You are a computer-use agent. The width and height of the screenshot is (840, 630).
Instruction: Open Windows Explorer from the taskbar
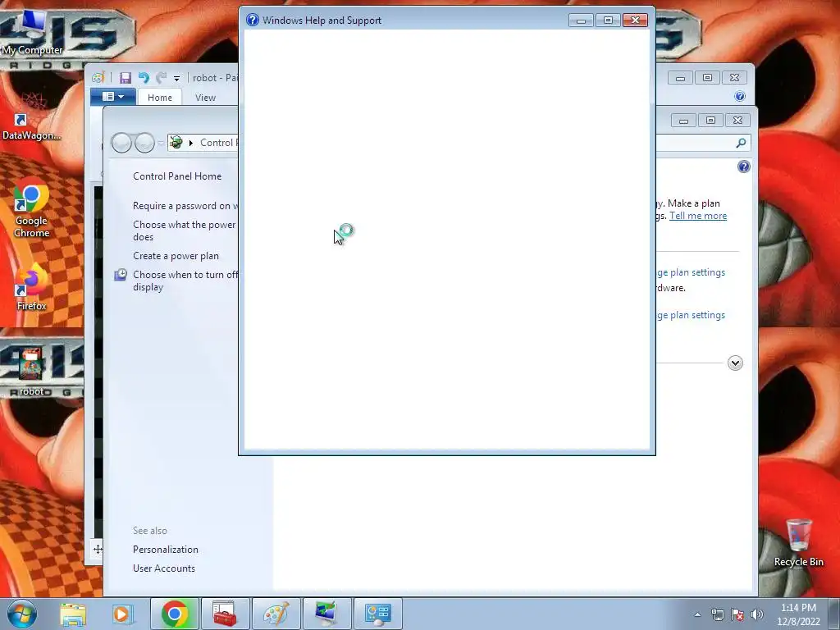[73, 614]
